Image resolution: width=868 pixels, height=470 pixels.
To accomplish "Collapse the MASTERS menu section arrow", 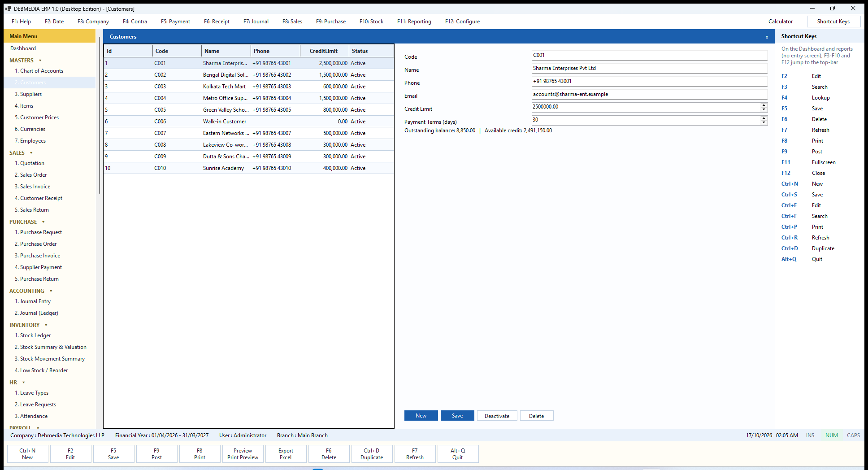I will pos(40,61).
